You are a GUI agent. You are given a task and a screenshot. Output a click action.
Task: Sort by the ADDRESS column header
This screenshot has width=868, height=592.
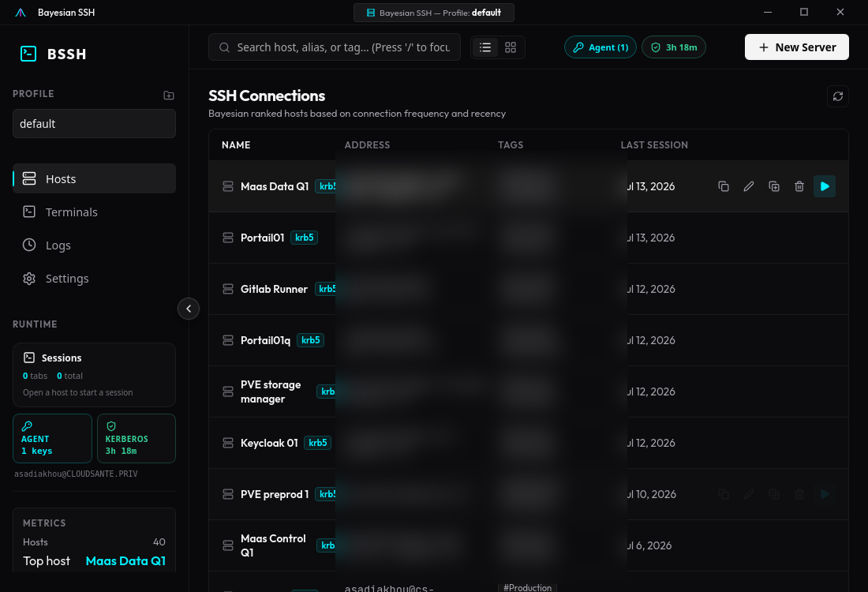pyautogui.click(x=367, y=145)
